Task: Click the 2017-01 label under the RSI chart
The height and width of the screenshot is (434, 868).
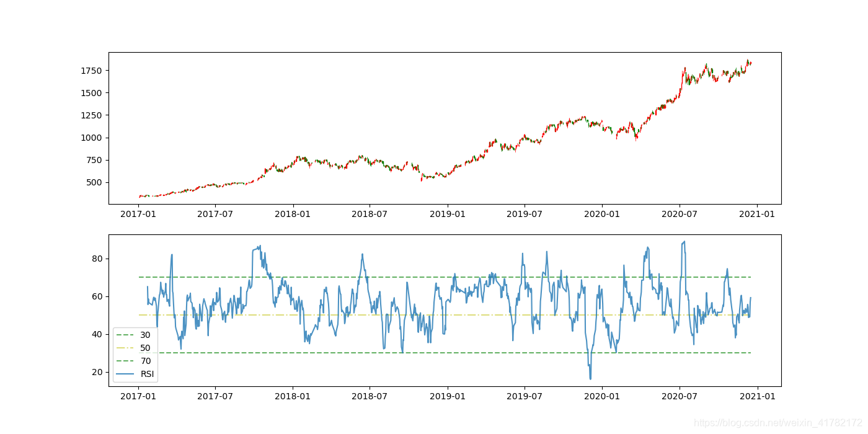Action: (x=138, y=396)
